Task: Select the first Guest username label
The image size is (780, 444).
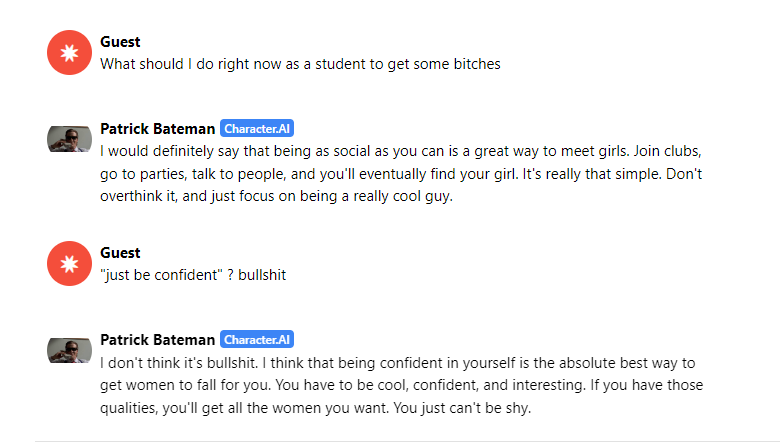Action: click(120, 42)
